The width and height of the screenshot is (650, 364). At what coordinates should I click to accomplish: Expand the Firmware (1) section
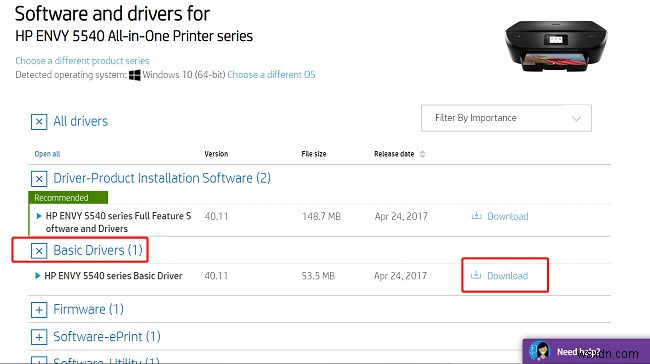tap(39, 310)
